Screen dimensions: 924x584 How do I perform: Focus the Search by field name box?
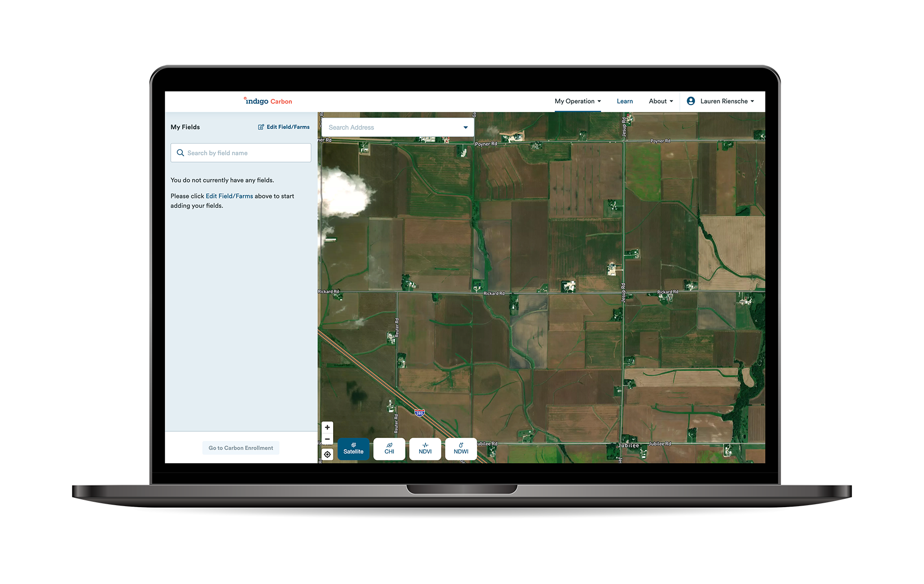(246, 153)
